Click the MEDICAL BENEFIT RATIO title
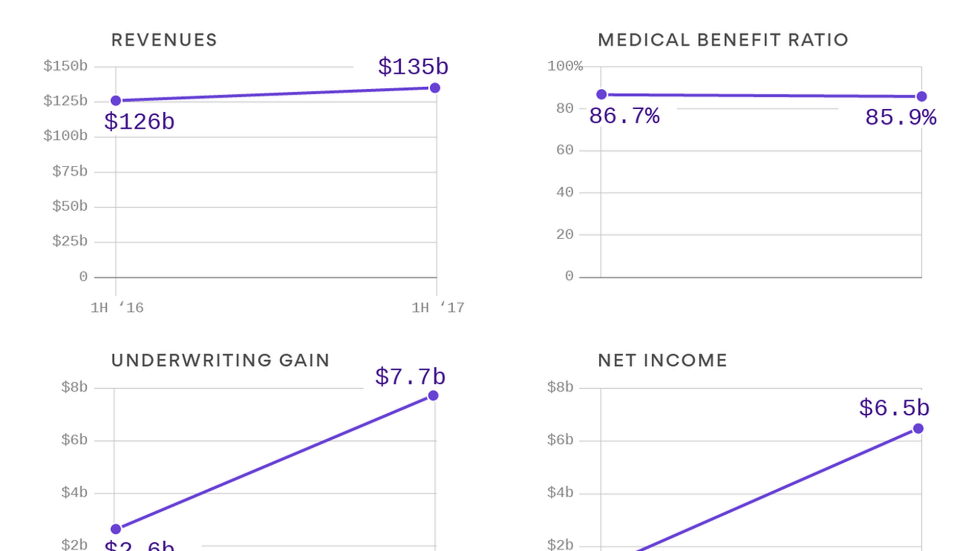 tap(723, 40)
